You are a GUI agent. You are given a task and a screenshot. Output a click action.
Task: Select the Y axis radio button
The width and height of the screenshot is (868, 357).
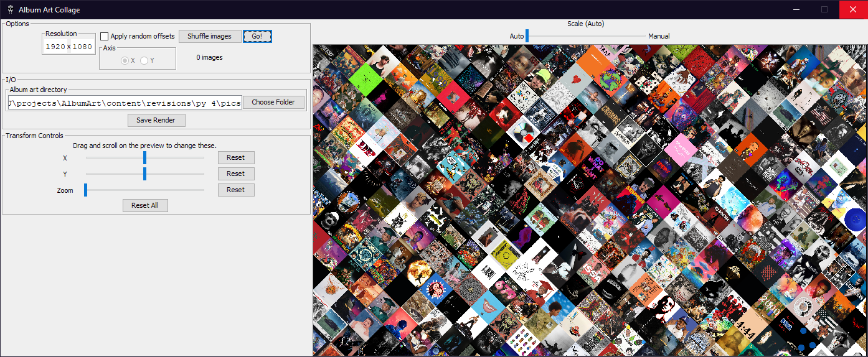pos(144,60)
